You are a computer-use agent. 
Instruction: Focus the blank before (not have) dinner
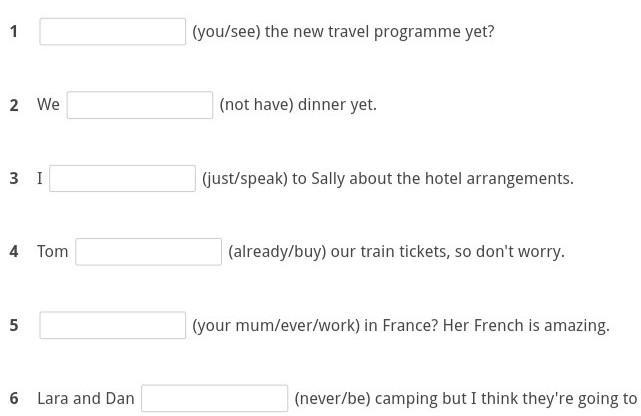(140, 105)
